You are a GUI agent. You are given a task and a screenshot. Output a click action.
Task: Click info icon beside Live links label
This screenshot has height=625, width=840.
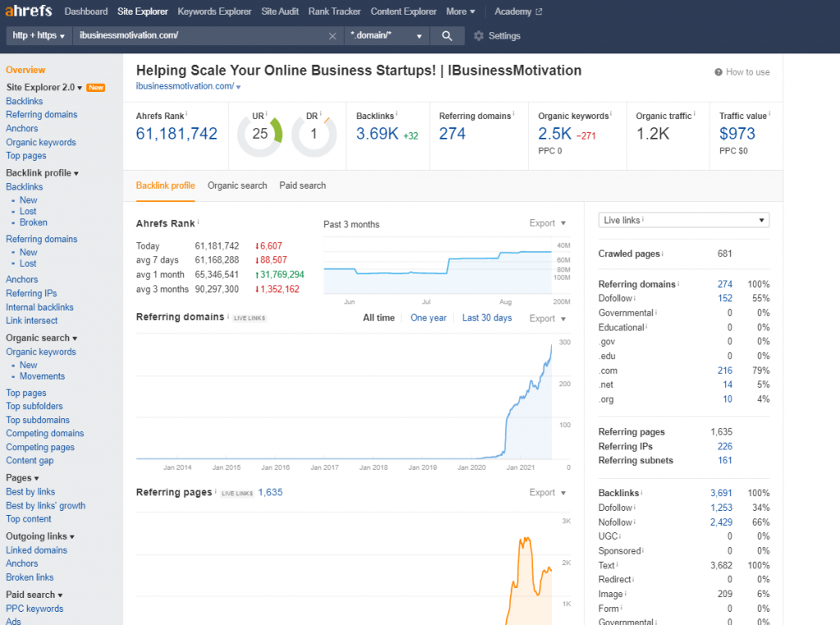[643, 220]
